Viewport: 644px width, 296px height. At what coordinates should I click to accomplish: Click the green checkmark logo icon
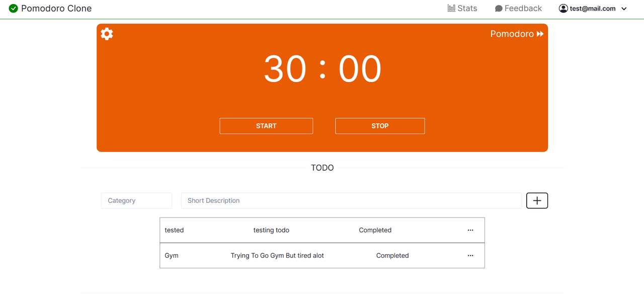tap(14, 8)
